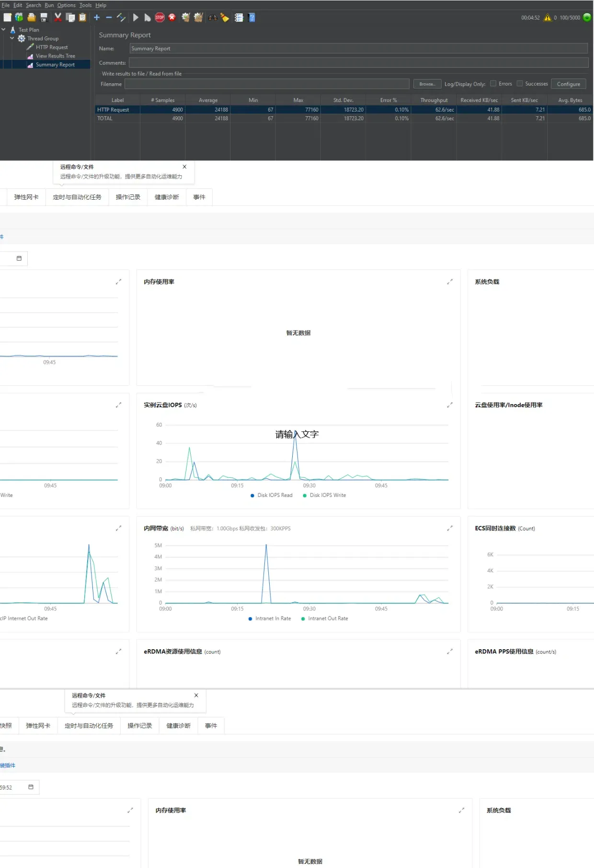Click the green Start test run arrow
Viewport: 594px width, 868px height.
click(136, 18)
